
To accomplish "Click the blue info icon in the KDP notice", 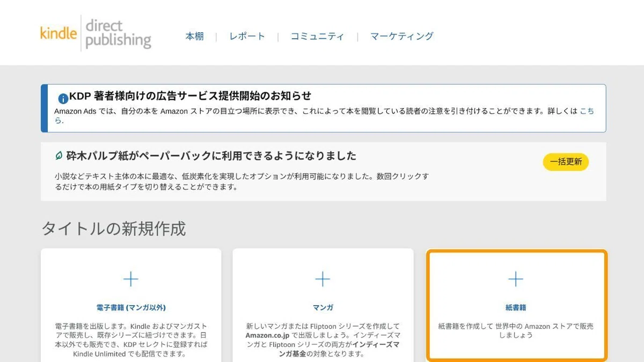I will point(63,98).
